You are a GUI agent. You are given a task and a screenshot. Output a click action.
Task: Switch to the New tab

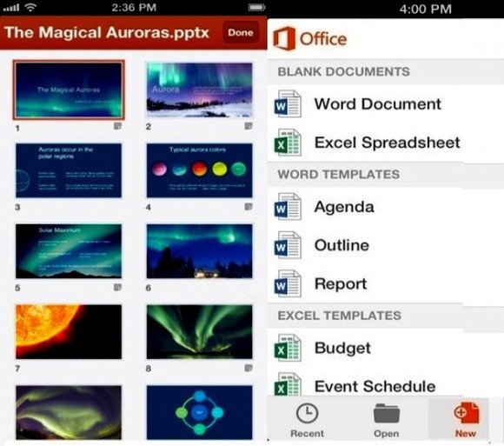click(x=466, y=420)
